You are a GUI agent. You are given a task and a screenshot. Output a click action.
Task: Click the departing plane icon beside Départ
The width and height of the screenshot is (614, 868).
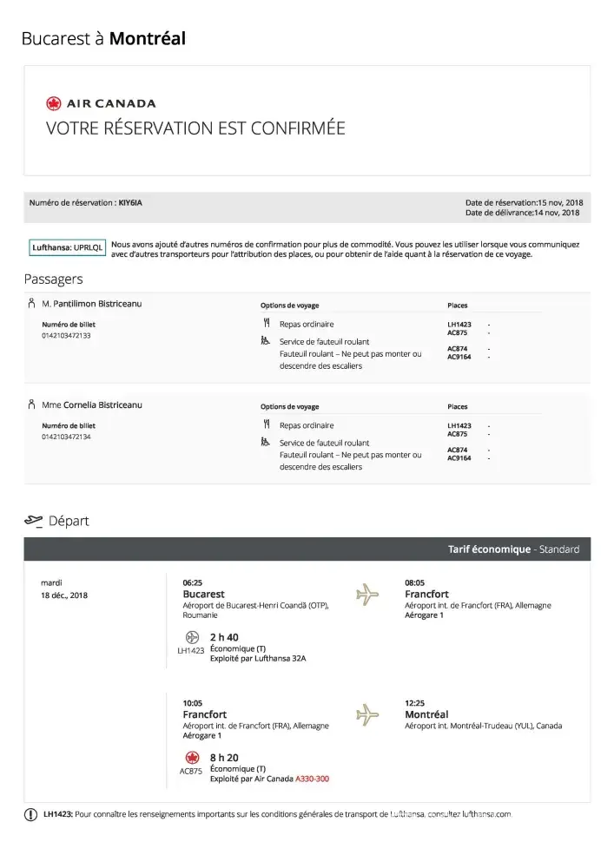coord(33,521)
